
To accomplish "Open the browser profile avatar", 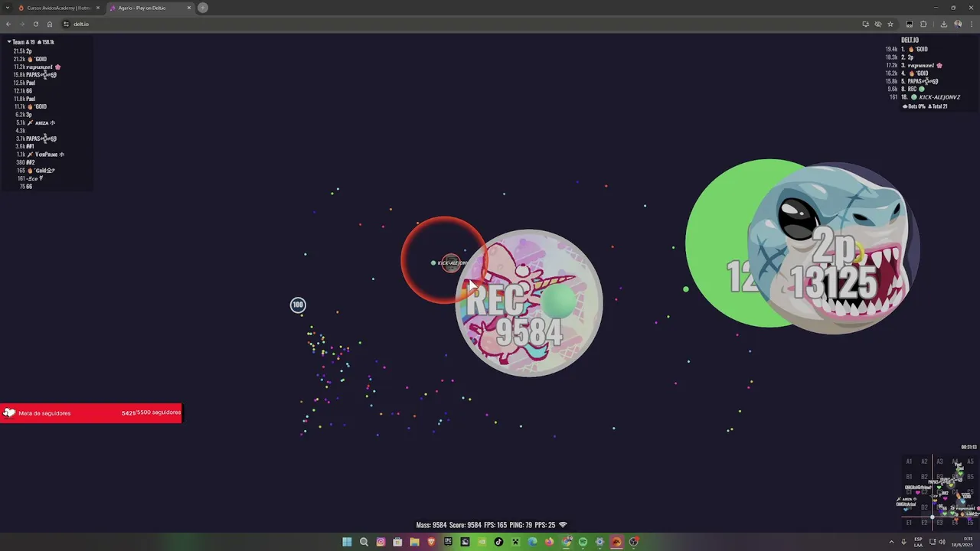I will coord(958,24).
